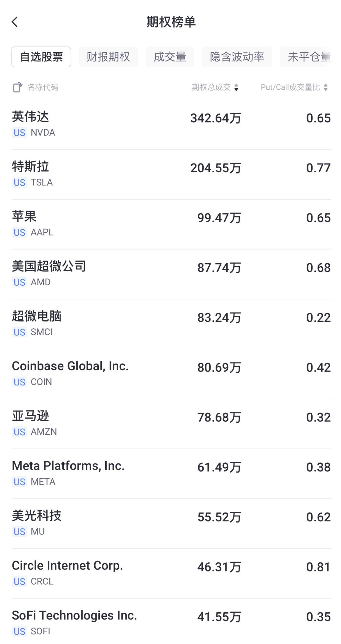
Task: Open the 成交量 tab
Action: point(170,57)
